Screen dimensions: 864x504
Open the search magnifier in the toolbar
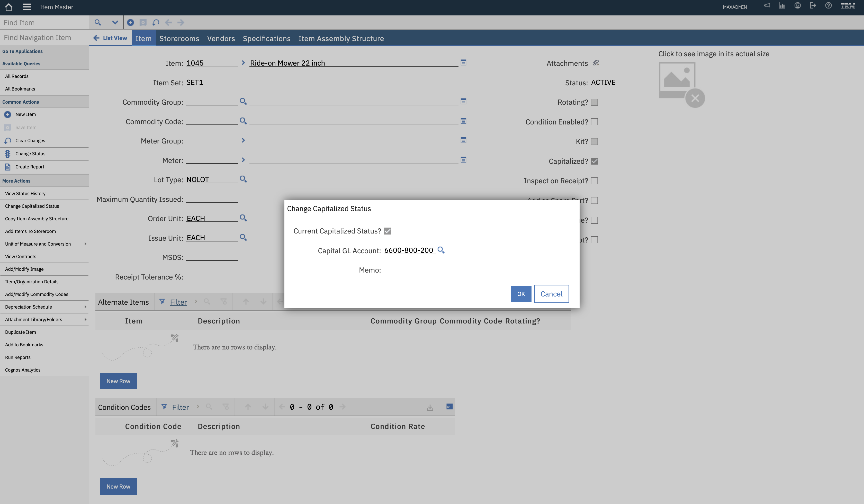[98, 22]
